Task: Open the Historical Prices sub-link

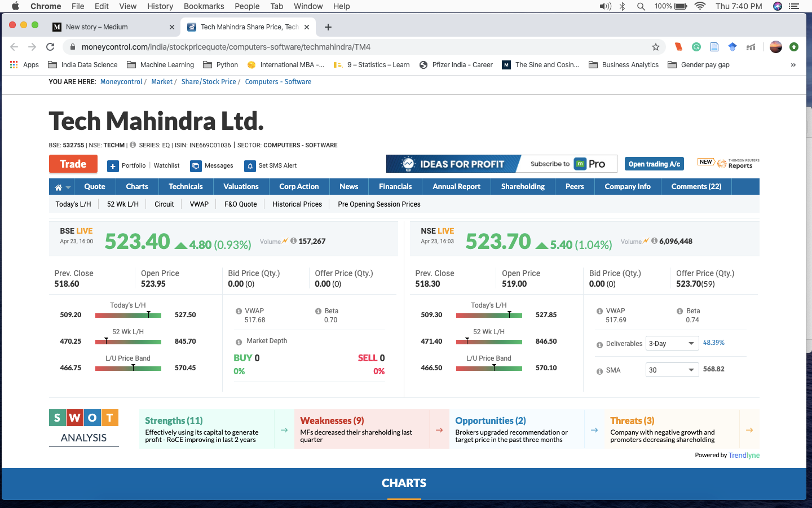Action: tap(297, 204)
